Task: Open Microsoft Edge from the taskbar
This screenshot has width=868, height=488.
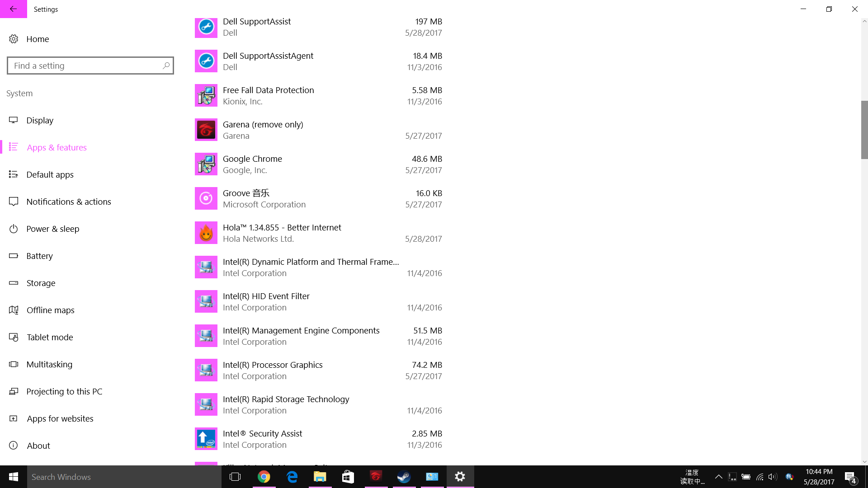Action: [292, 477]
